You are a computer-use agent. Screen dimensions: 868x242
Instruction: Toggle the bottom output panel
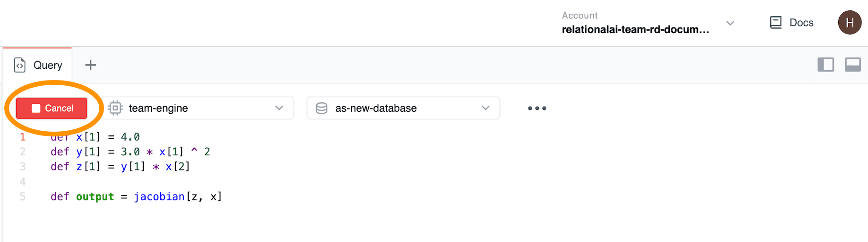pyautogui.click(x=852, y=64)
